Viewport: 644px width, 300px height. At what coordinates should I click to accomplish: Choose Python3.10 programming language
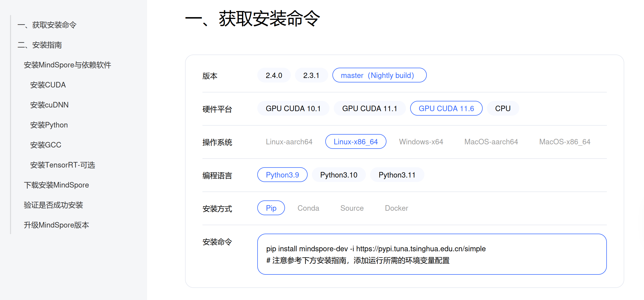tap(338, 175)
